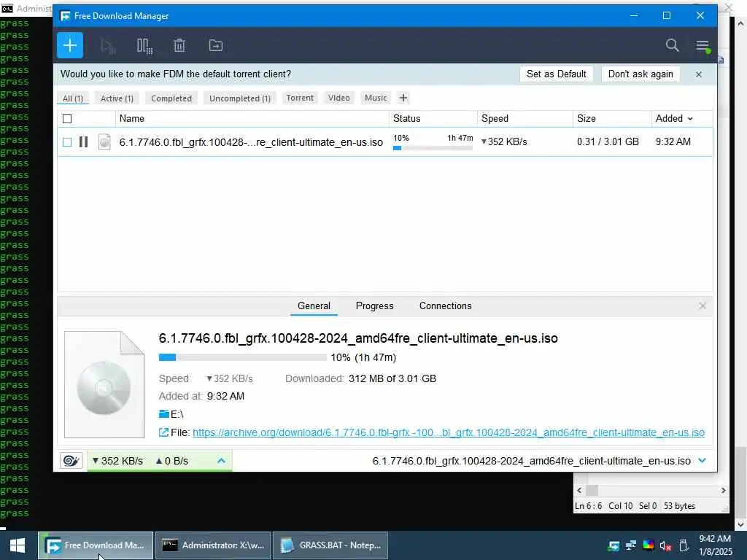Image resolution: width=747 pixels, height=560 pixels.
Task: Tick the checkbox for the ISO download
Action: (x=67, y=142)
